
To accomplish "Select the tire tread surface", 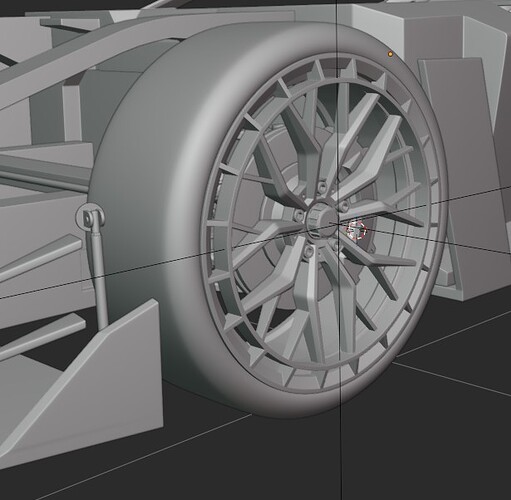I will [x=140, y=200].
